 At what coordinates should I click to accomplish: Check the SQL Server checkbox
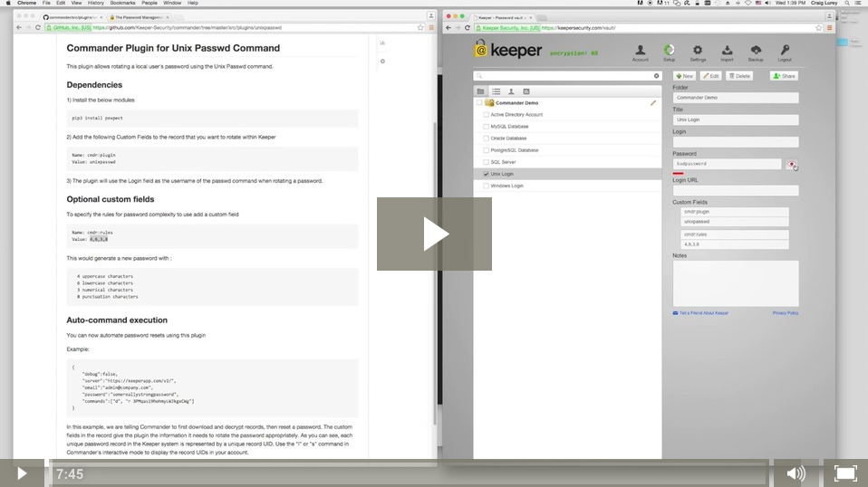point(486,162)
